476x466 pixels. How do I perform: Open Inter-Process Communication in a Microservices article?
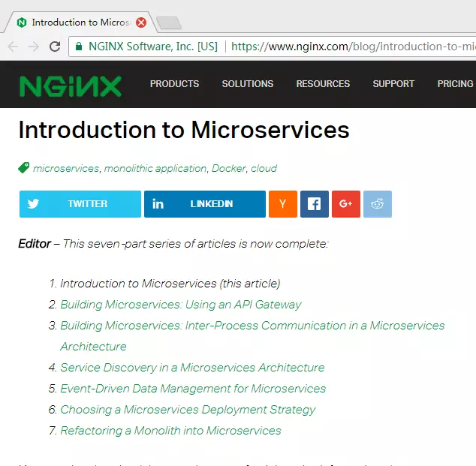(252, 326)
